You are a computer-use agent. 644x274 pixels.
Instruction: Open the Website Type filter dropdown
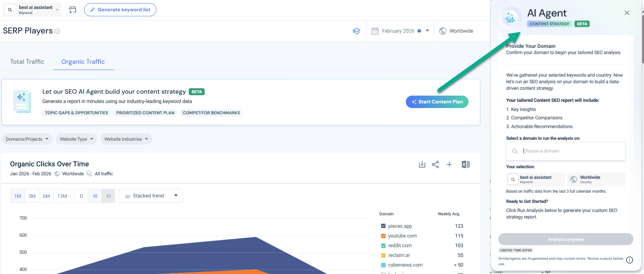[76, 139]
